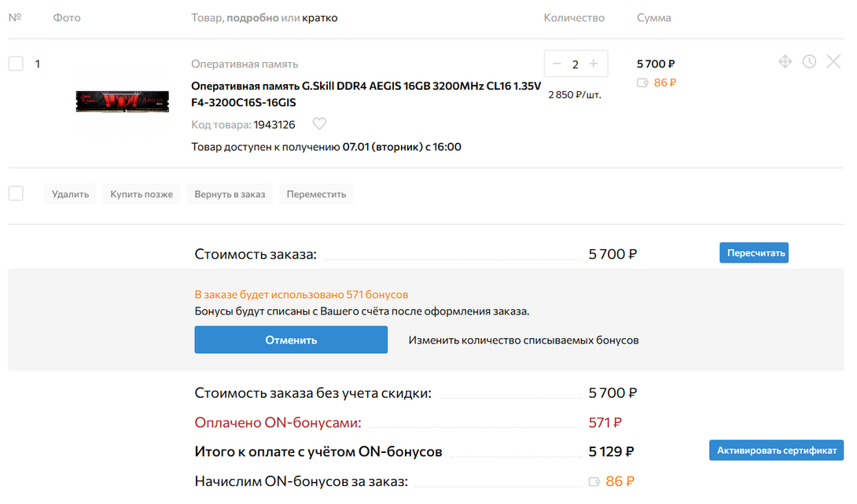Screen dimensions: 857x504
Task: Cancel bonus usage with Отменить button
Action: 291,340
